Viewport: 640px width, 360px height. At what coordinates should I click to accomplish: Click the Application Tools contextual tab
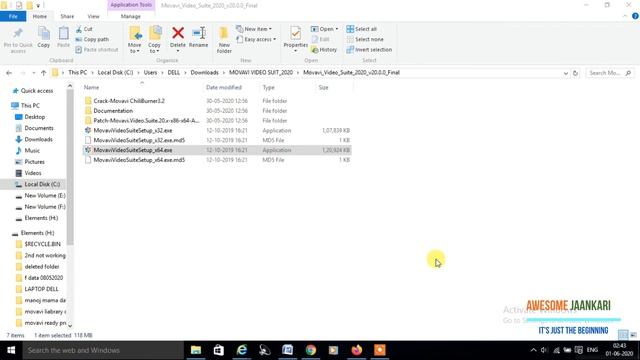(x=131, y=5)
